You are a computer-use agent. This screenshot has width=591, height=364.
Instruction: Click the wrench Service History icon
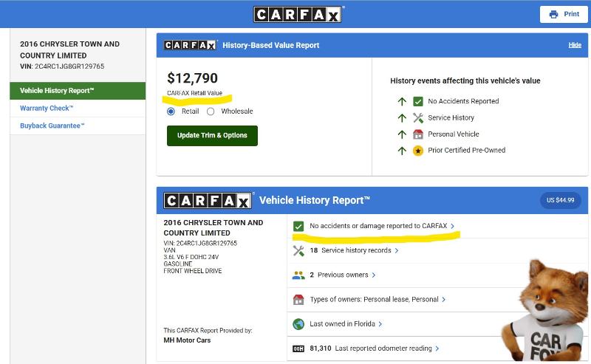pos(418,118)
